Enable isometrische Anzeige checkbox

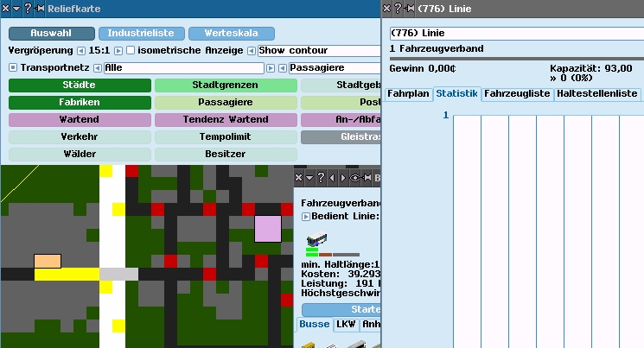click(x=131, y=51)
